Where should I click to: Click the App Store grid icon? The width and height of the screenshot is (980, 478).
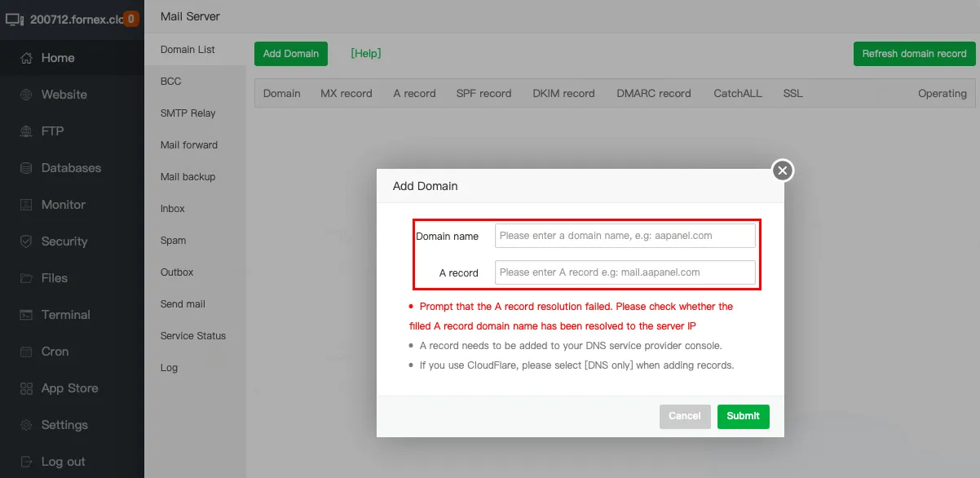click(26, 388)
